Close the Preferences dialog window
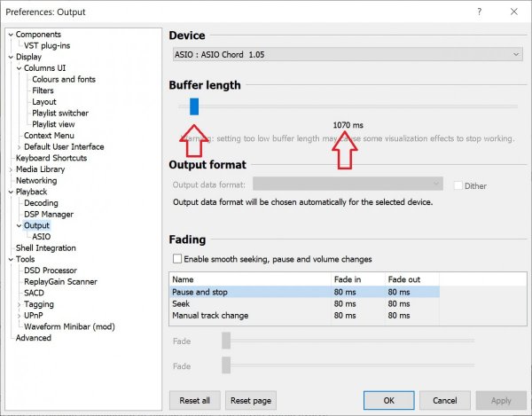Viewport: 532px width, 416px height. point(514,12)
